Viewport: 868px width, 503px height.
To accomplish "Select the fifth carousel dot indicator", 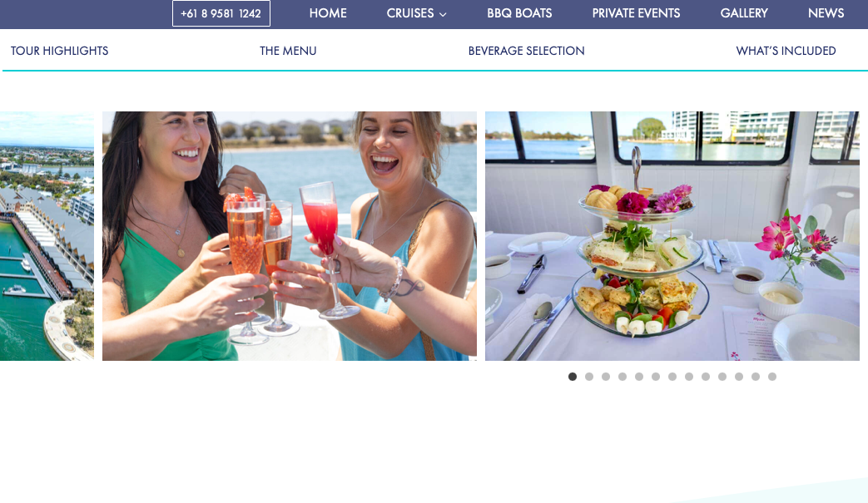I will pyautogui.click(x=639, y=377).
